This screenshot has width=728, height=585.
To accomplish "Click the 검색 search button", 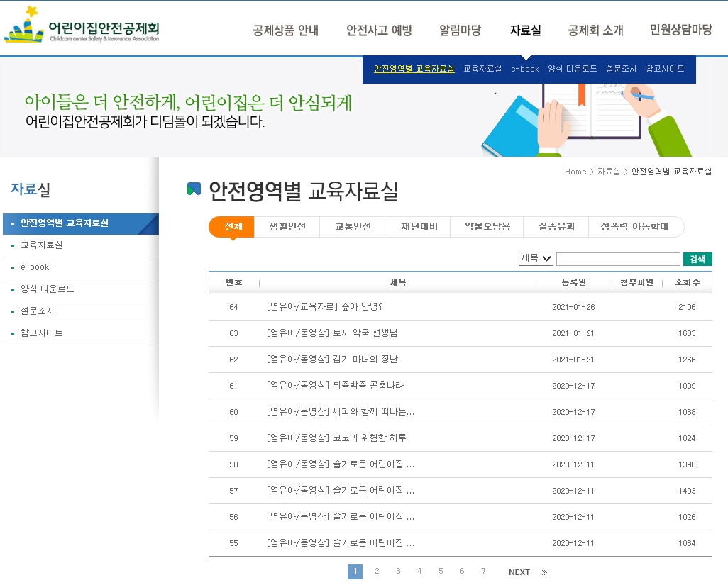I will (x=697, y=260).
